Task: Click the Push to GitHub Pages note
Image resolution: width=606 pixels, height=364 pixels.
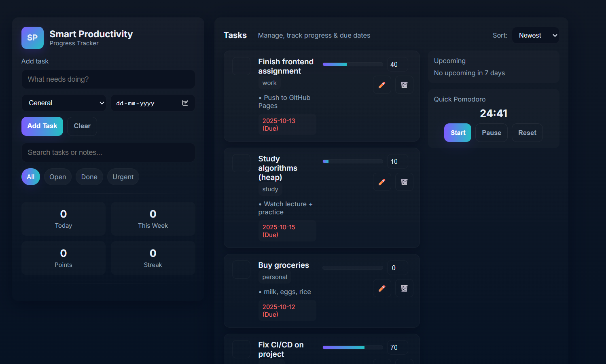Action: pos(284,102)
